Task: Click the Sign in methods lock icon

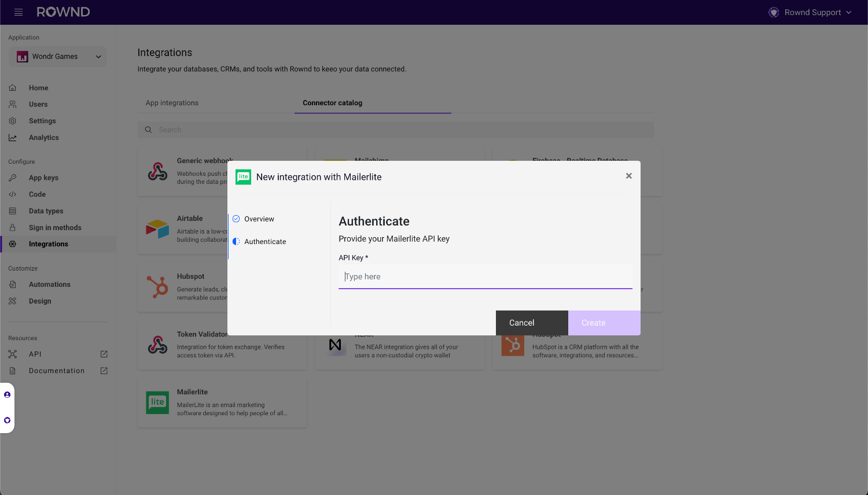Action: point(13,228)
